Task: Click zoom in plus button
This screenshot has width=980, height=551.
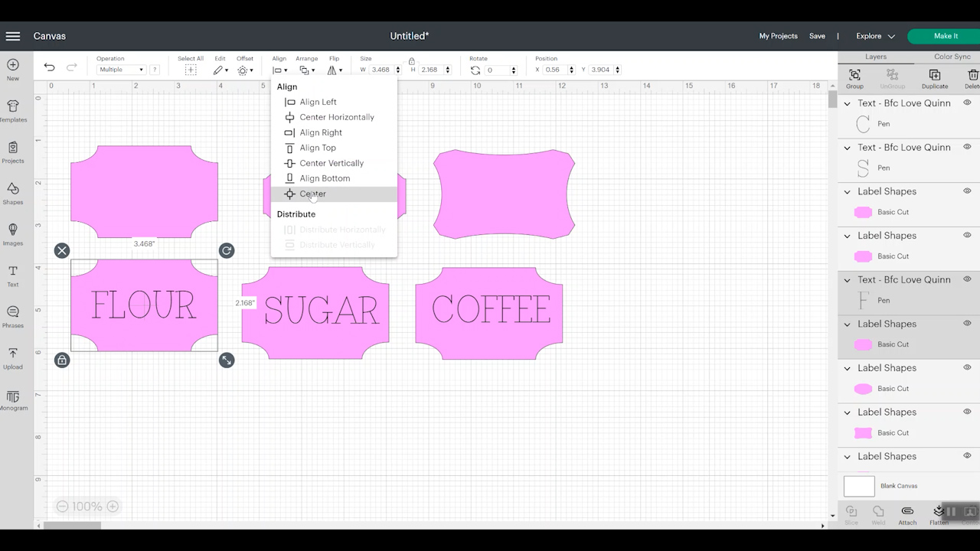Action: 113,507
